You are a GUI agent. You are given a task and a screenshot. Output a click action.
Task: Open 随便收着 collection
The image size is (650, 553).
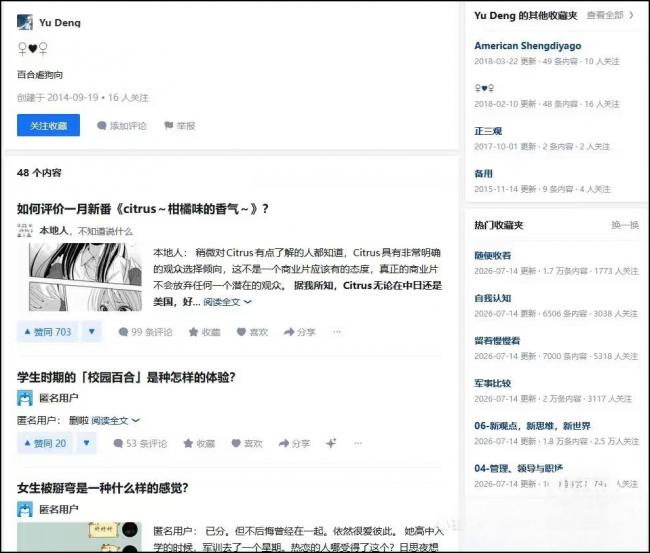coord(493,255)
